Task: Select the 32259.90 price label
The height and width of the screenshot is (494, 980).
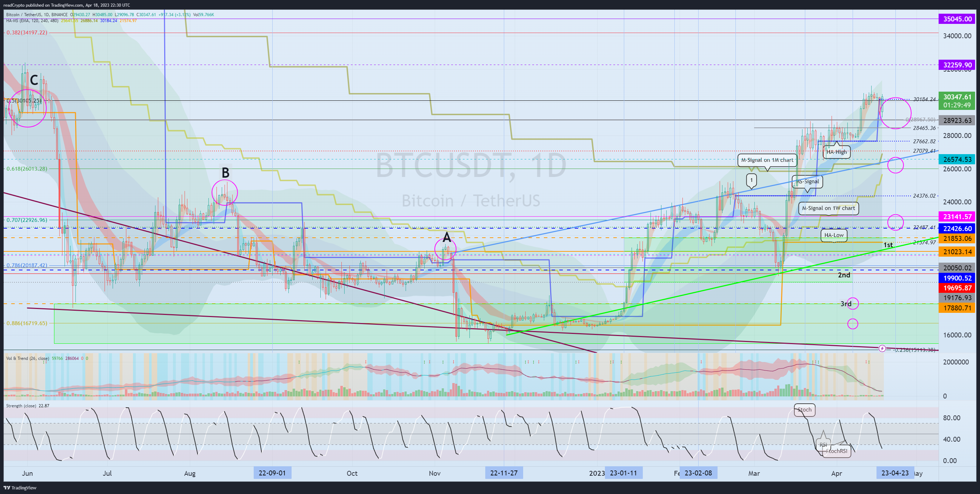Action: pyautogui.click(x=957, y=65)
